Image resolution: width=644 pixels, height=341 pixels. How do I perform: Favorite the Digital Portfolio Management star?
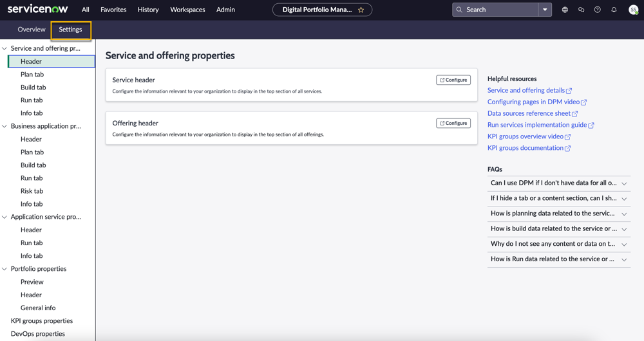361,10
